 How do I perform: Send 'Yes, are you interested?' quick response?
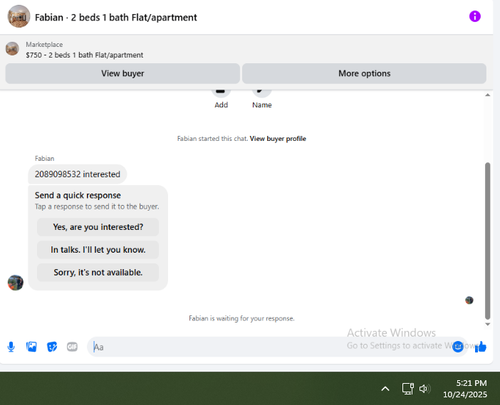pyautogui.click(x=98, y=227)
